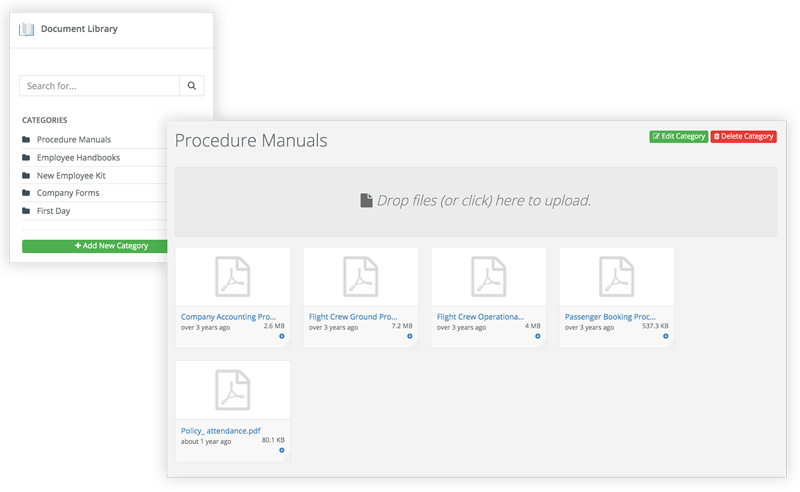The height and width of the screenshot is (492, 800).
Task: Click file icon in upload drop zone
Action: pyautogui.click(x=366, y=201)
